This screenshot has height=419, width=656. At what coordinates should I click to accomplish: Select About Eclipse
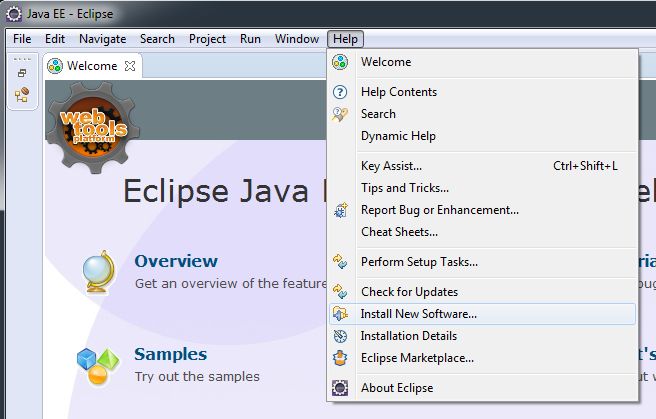coord(482,388)
